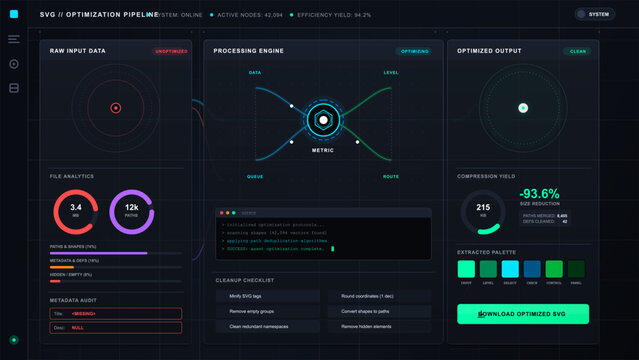Click the SVG // OPTIMIZATION PIPELINE title
Image resolution: width=639 pixels, height=360 pixels.
coord(99,15)
